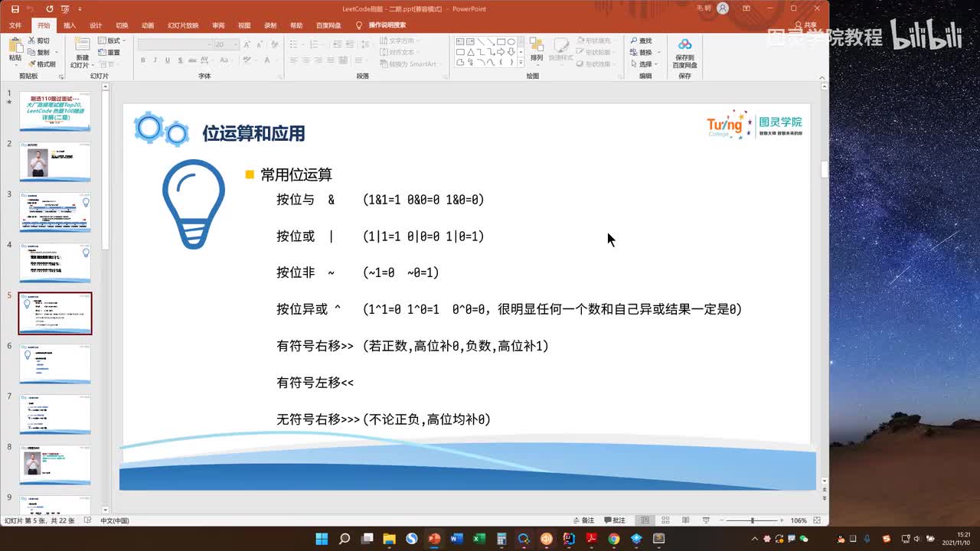Select slide 8 thumbnail
This screenshot has height=551, width=980.
tap(55, 465)
